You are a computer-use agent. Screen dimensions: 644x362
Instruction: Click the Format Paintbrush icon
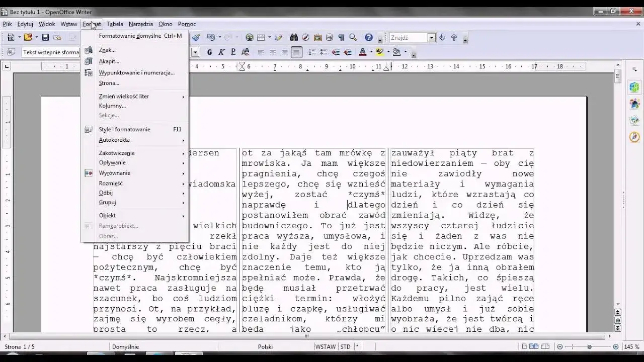point(196,37)
